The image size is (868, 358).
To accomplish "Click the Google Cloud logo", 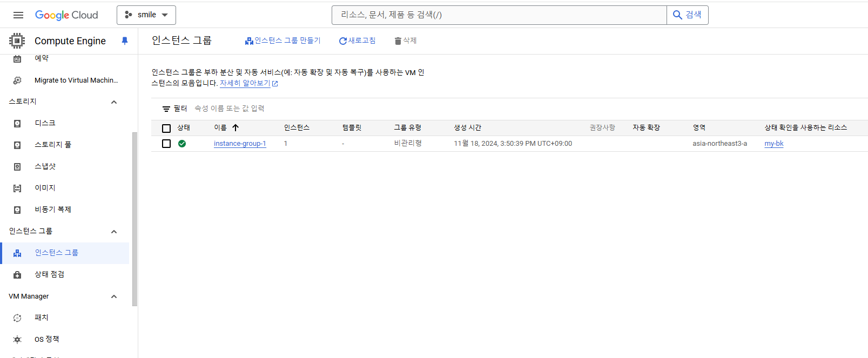I will click(66, 15).
